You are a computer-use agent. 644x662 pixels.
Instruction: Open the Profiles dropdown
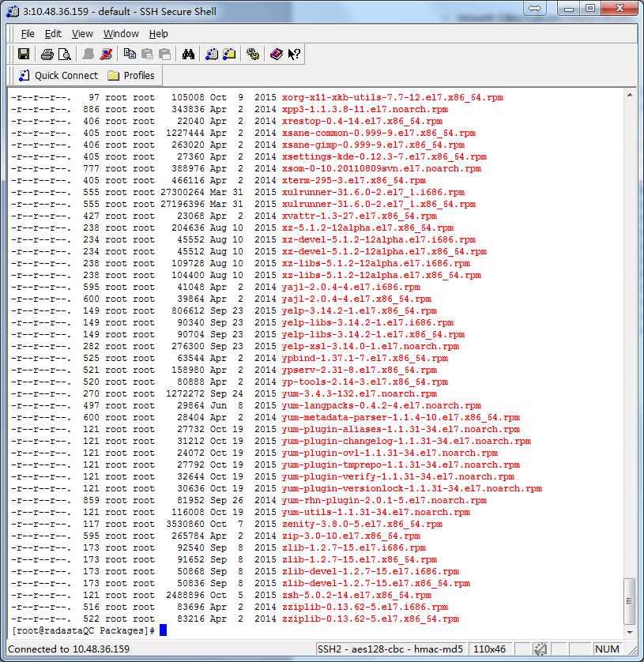click(131, 76)
